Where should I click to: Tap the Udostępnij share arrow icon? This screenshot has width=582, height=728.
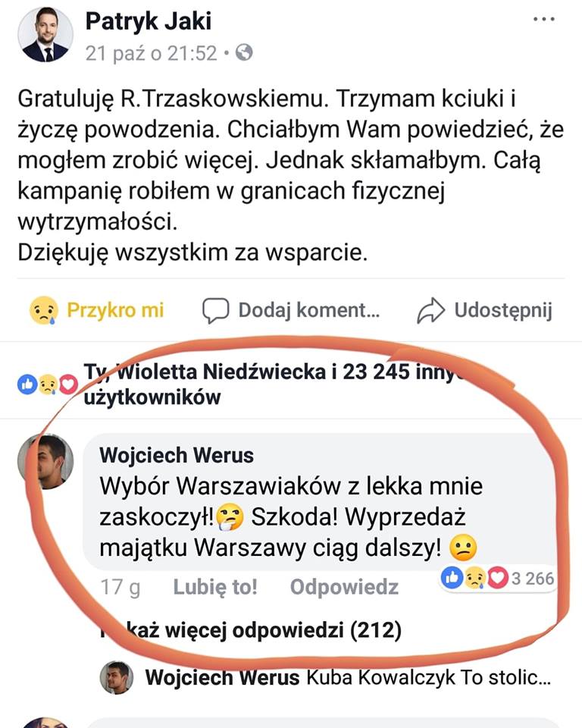tap(430, 310)
